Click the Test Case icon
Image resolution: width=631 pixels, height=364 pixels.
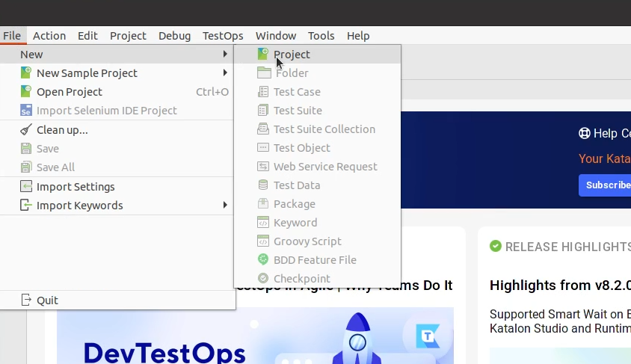[x=263, y=92]
